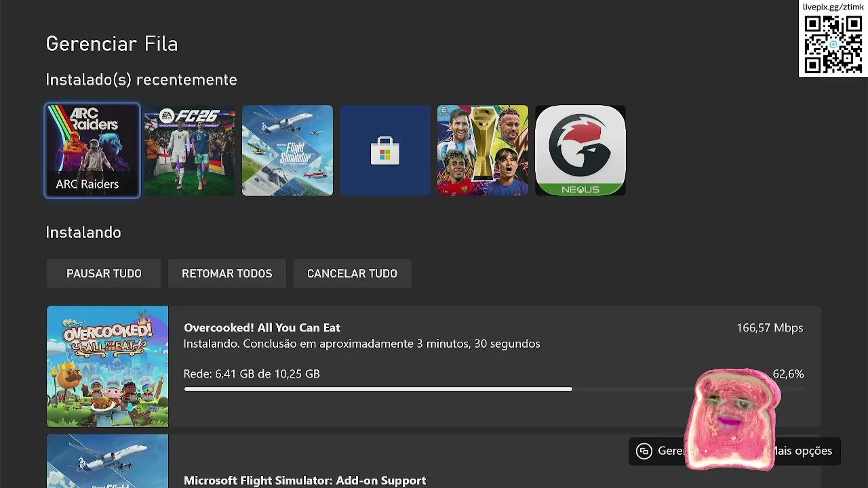The height and width of the screenshot is (488, 868).
Task: Click the QR code for livepix.gg/ztimk
Action: (x=833, y=45)
